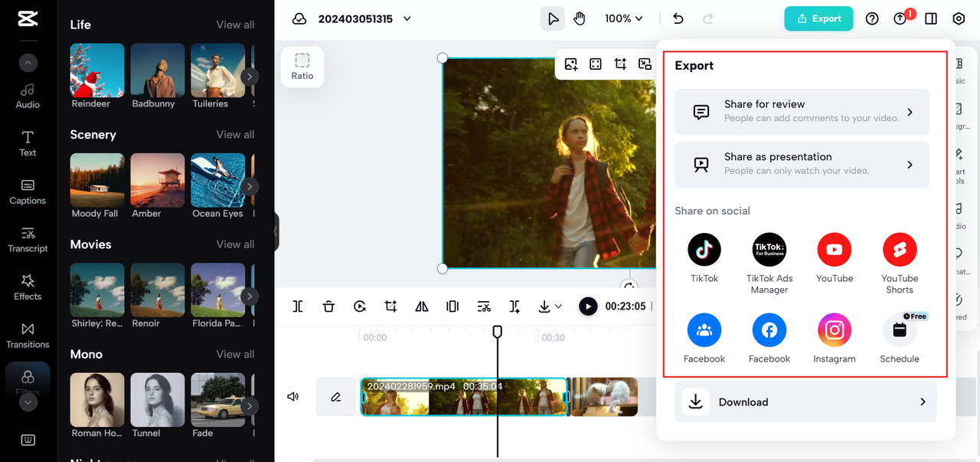Viewport: 980px width, 462px height.
Task: Show more Life filters arrow
Action: tap(250, 77)
